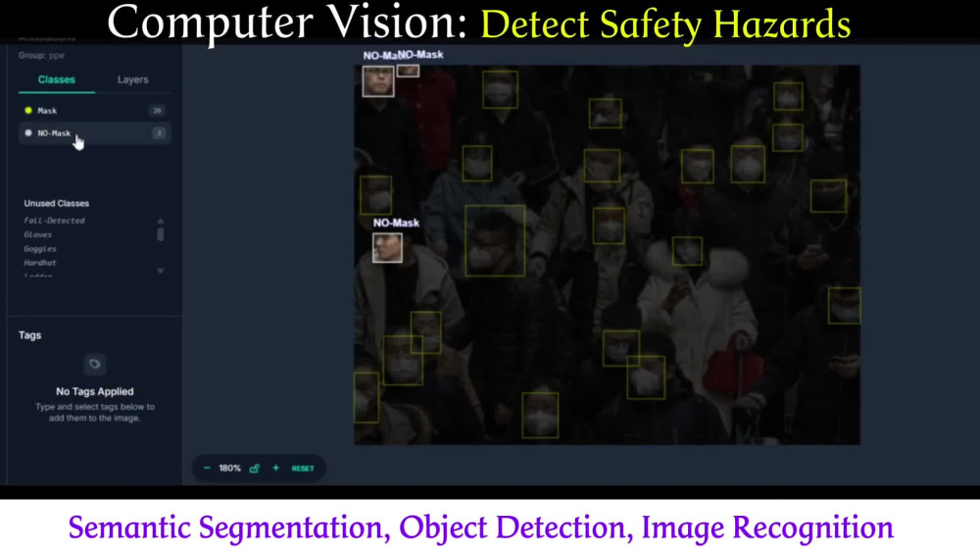Click the Unused Classes scrollbar thumb
Screen dimensions: 980x552
[x=161, y=234]
